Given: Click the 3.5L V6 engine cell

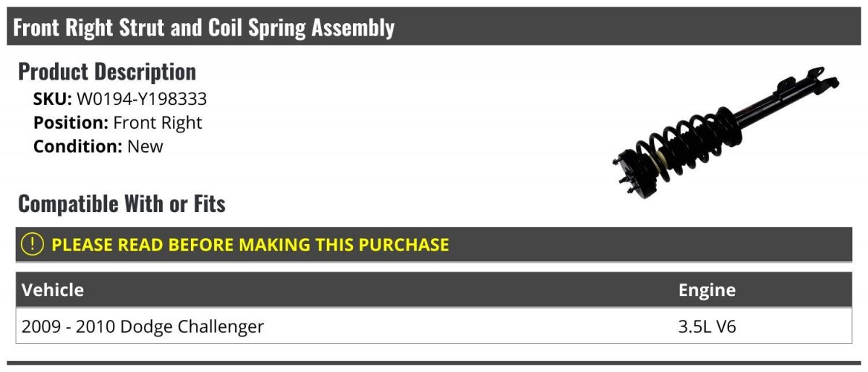Looking at the screenshot, I should (707, 327).
